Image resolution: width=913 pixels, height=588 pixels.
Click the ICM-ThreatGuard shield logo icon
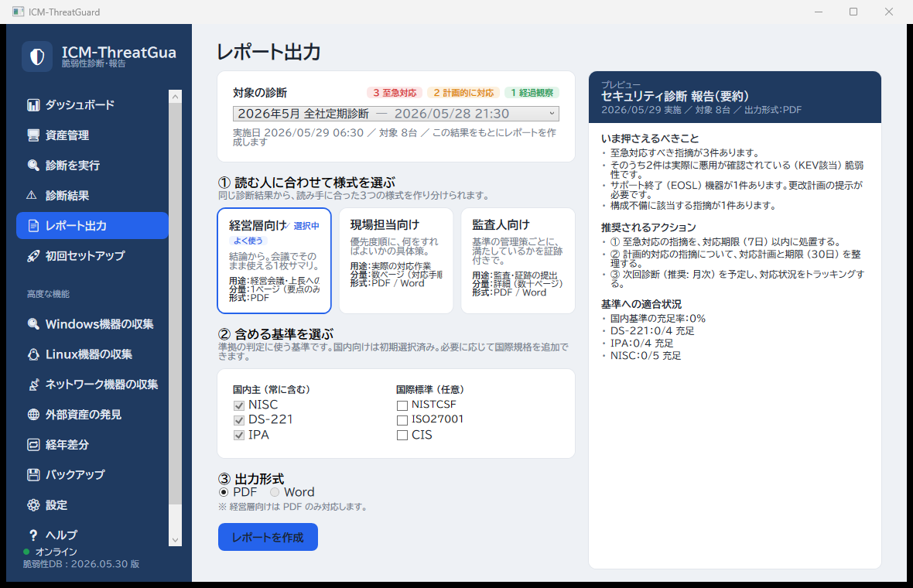[37, 56]
